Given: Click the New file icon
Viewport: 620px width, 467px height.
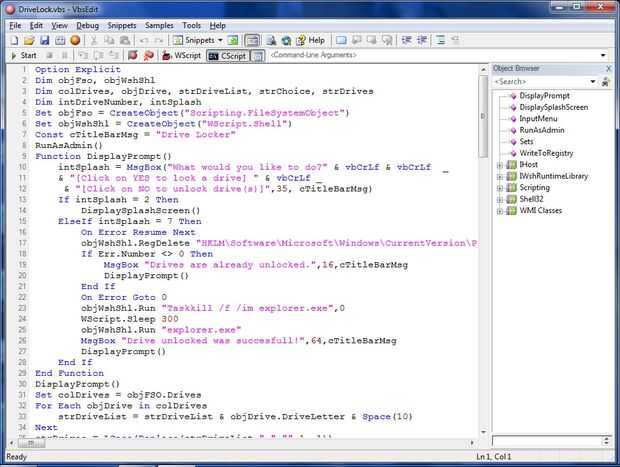Looking at the screenshot, I should tap(14, 40).
